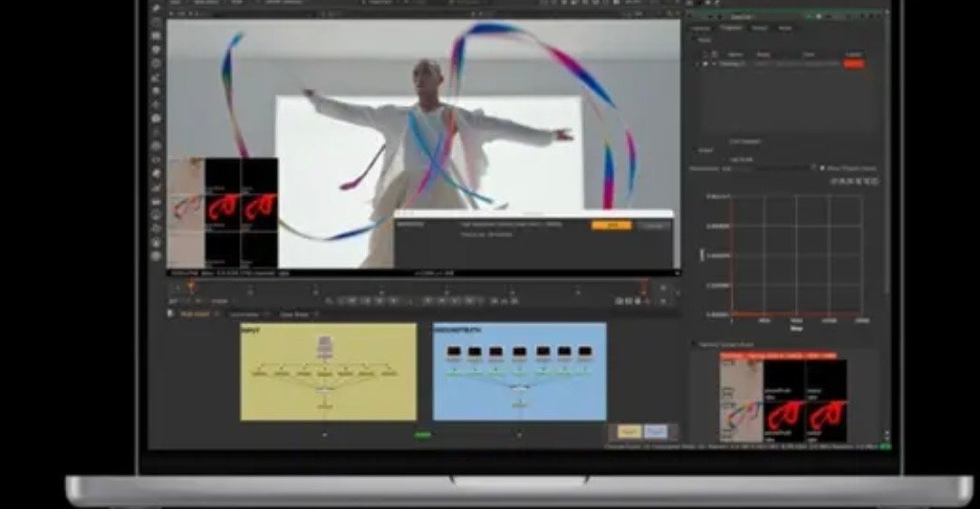Click the bottom-most icon in left toolbar
The image size is (980, 509).
tap(157, 255)
